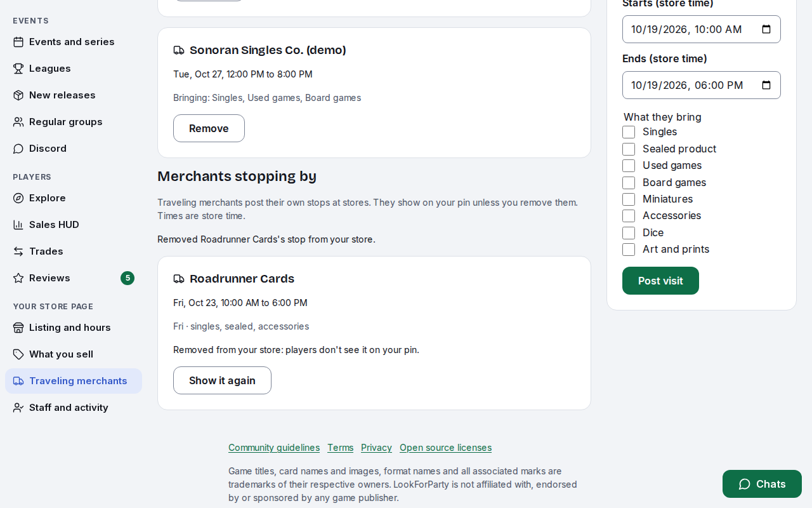This screenshot has height=508, width=812.
Task: Click Show it again for Roadrunner Cards
Action: click(222, 380)
